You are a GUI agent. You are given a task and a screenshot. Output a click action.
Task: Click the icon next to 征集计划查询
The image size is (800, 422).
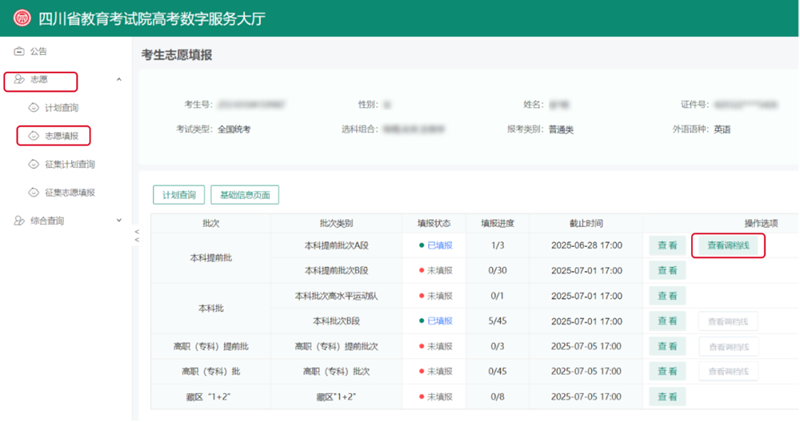pos(35,163)
